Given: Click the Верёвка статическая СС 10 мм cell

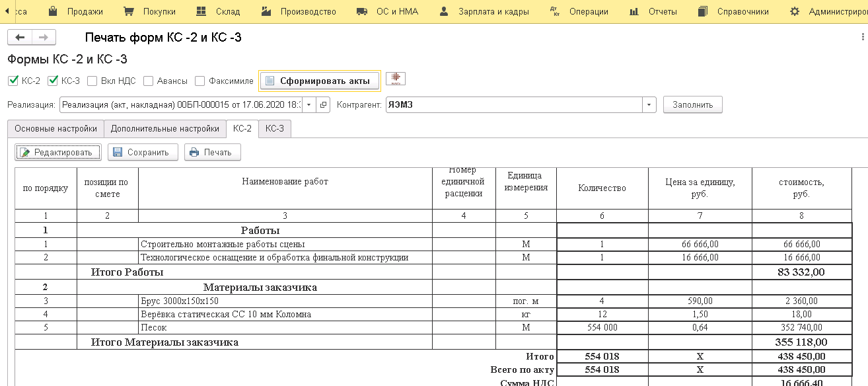Looking at the screenshot, I should point(285,314).
